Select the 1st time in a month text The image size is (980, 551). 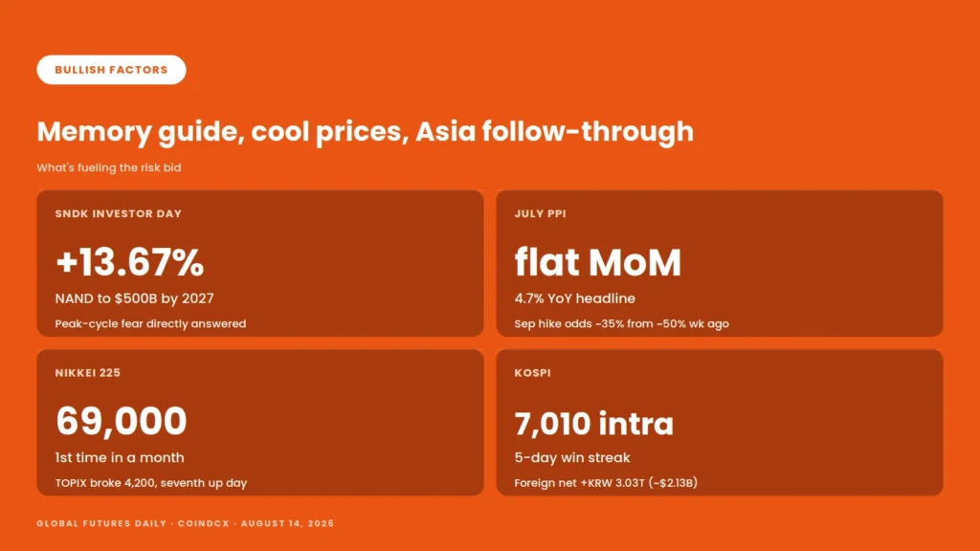[x=120, y=457]
